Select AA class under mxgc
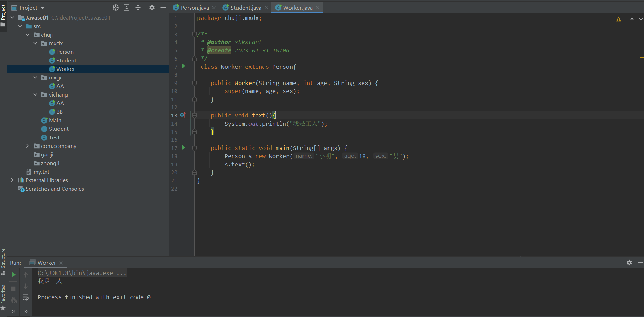This screenshot has width=644, height=317. [x=57, y=86]
